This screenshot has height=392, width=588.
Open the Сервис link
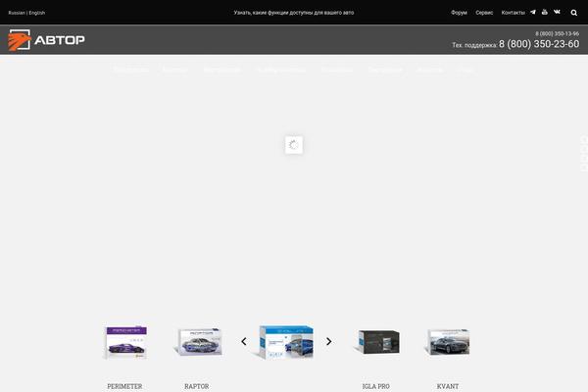tap(484, 13)
